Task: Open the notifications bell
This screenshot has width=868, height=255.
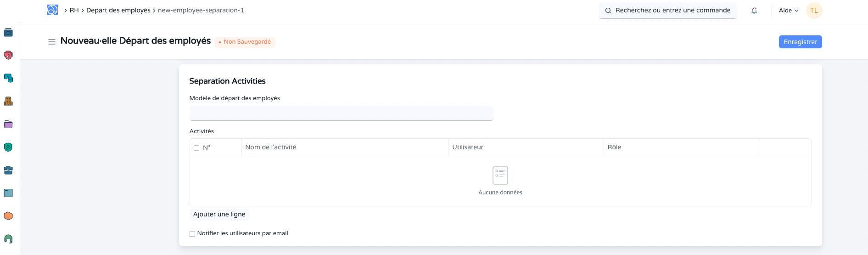Action: pyautogui.click(x=754, y=11)
